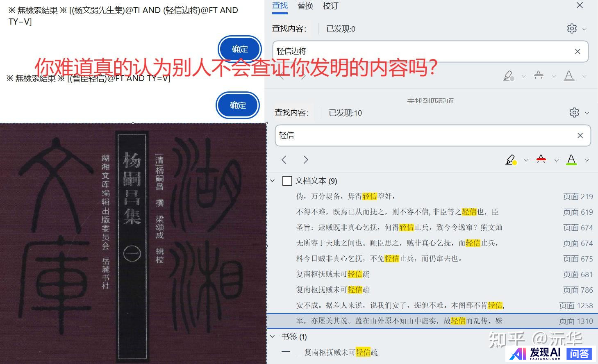The width and height of the screenshot is (598, 364).
Task: Apply red strikethrough to results
Action: (x=541, y=159)
